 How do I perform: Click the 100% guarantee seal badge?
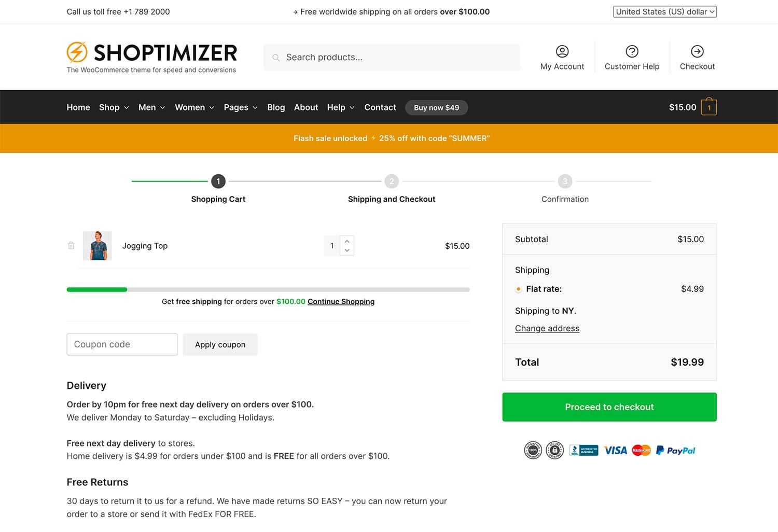[533, 450]
